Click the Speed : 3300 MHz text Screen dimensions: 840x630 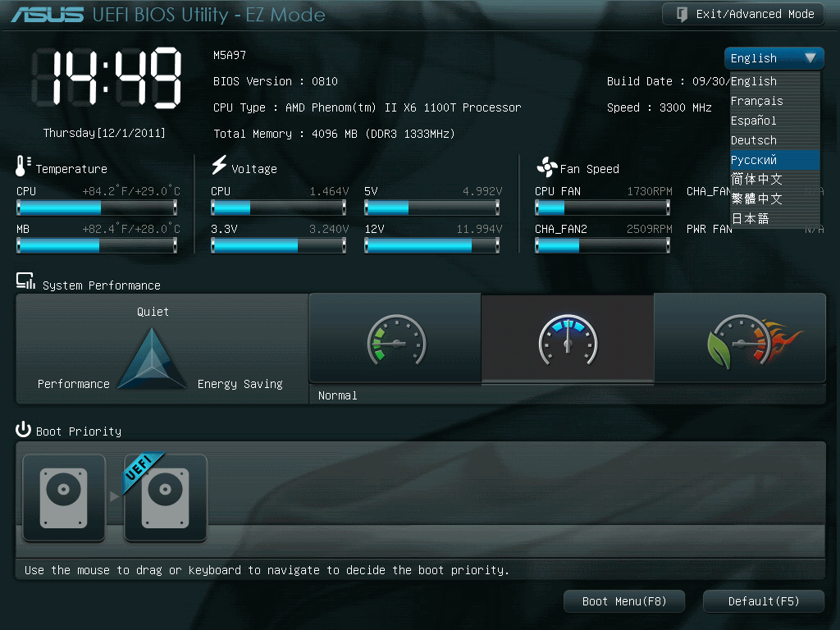[659, 107]
